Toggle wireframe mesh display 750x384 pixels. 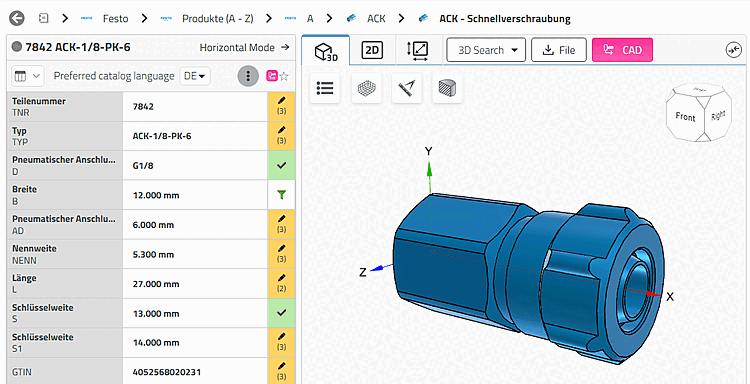(366, 88)
